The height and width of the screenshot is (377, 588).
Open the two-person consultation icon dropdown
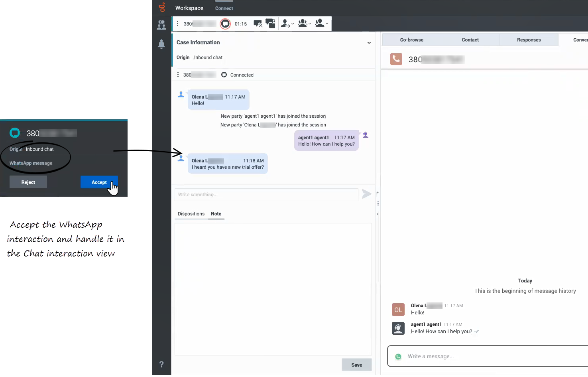(x=321, y=24)
